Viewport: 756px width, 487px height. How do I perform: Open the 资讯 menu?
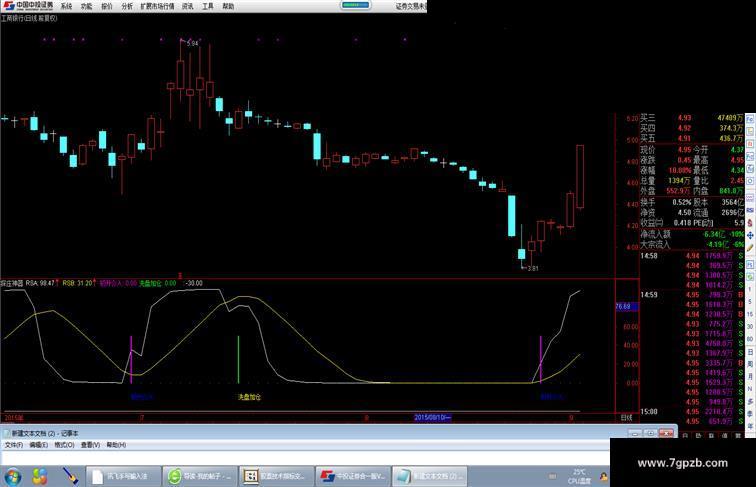188,6
